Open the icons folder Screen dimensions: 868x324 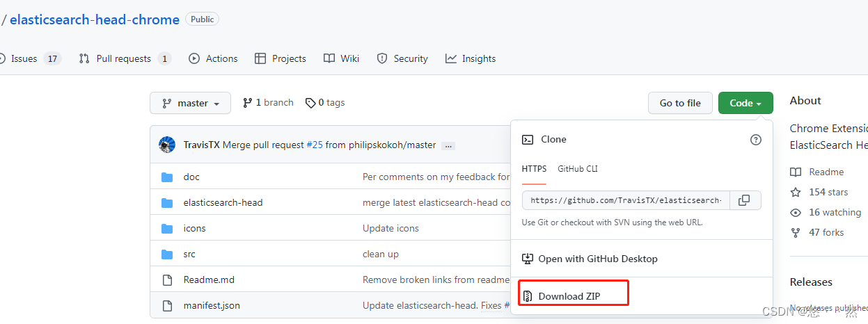194,228
